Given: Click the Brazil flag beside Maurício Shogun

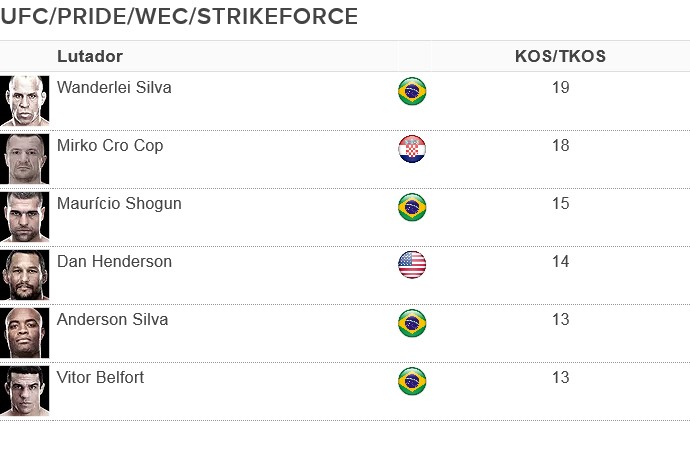Looking at the screenshot, I should coord(411,207).
